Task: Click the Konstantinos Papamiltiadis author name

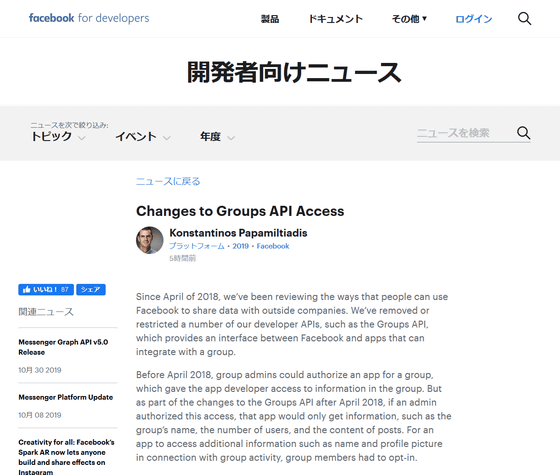Action: (x=238, y=233)
